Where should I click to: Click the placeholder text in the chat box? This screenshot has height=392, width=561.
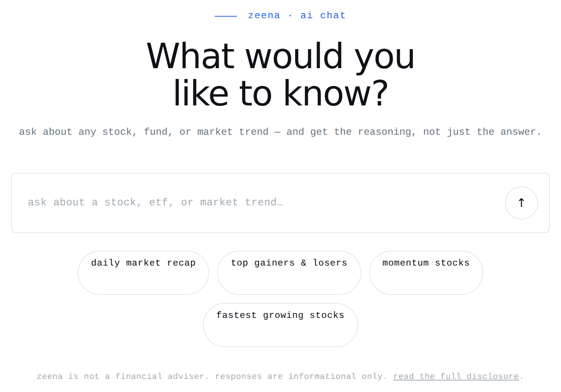coord(155,202)
